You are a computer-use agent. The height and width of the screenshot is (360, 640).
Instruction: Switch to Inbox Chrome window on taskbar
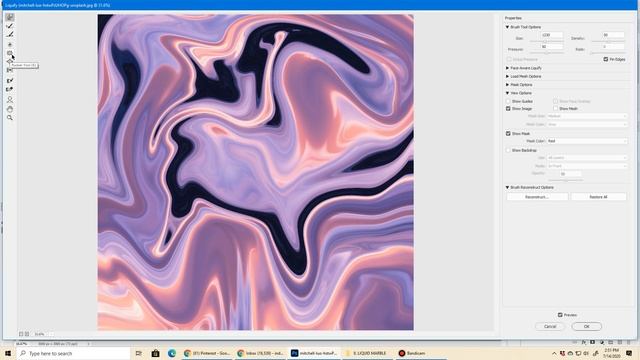point(260,353)
